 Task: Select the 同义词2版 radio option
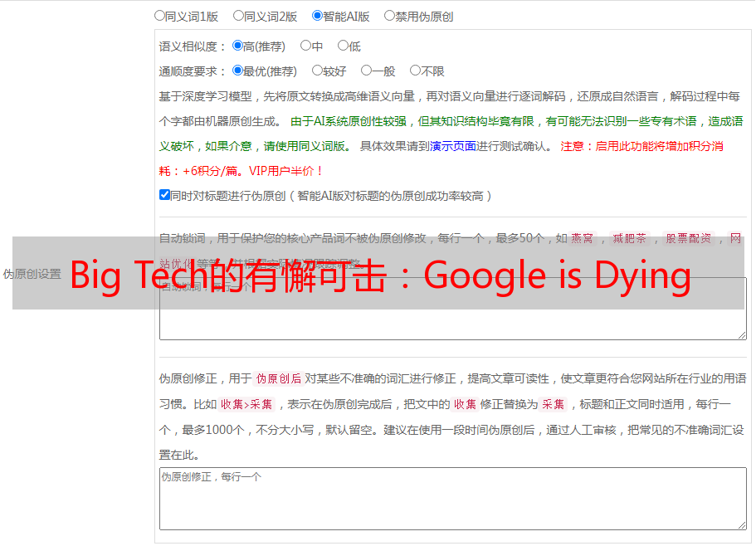[x=239, y=15]
